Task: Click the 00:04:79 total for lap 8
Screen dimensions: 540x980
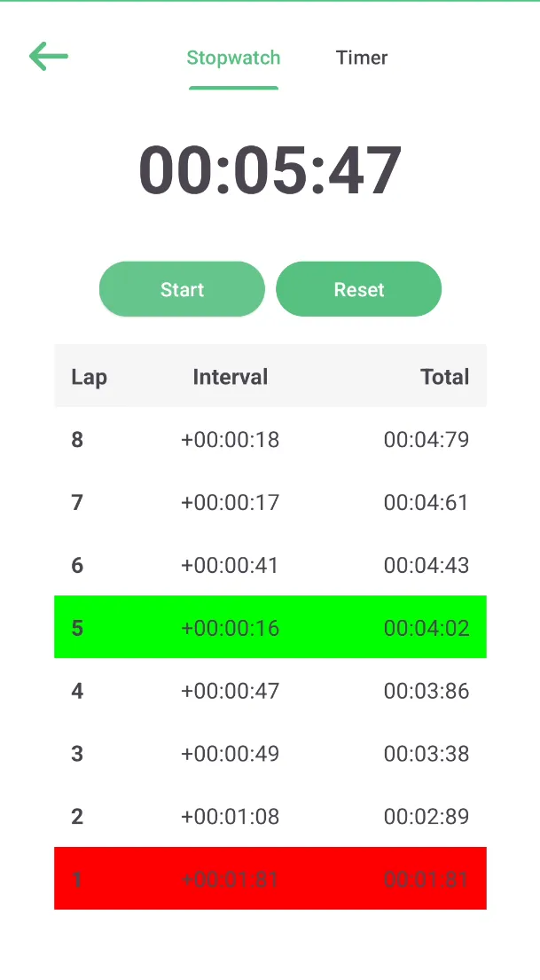Action: pos(427,439)
